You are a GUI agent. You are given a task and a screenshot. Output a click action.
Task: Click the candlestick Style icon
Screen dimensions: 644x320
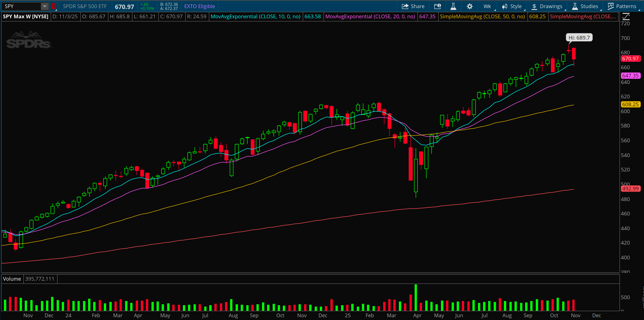click(x=505, y=6)
